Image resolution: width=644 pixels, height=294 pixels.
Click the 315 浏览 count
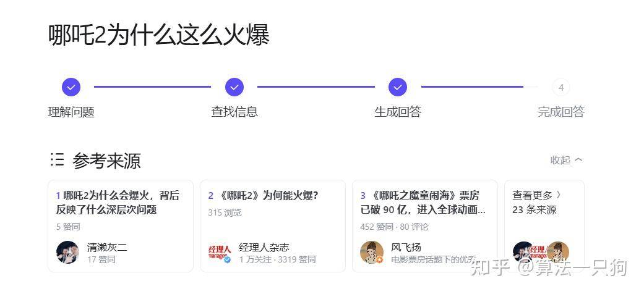(225, 213)
